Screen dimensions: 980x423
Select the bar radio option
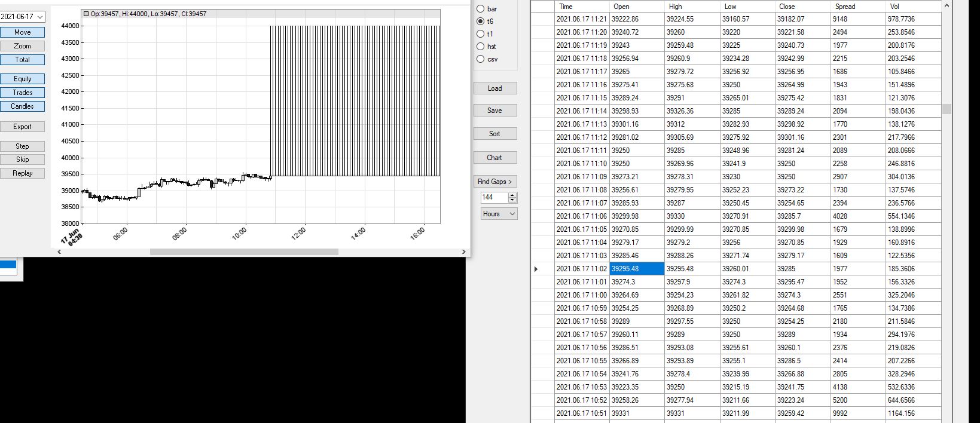pos(480,9)
